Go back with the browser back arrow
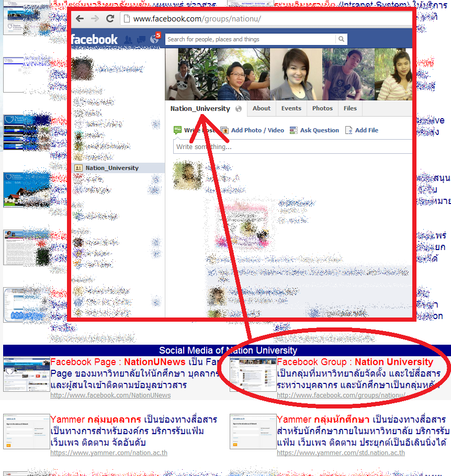This screenshot has width=451, height=476. pos(80,19)
